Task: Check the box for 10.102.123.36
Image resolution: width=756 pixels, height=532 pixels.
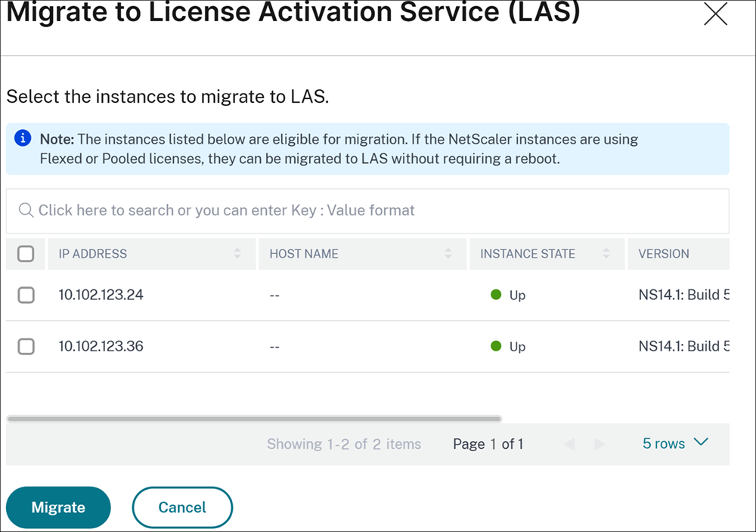Action: (26, 346)
